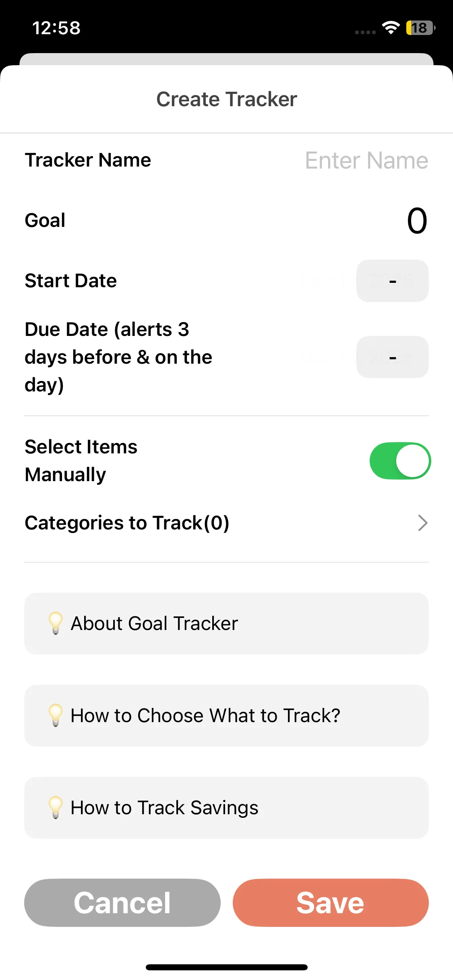
Task: Turn off Select Items Manually switch
Action: (400, 461)
